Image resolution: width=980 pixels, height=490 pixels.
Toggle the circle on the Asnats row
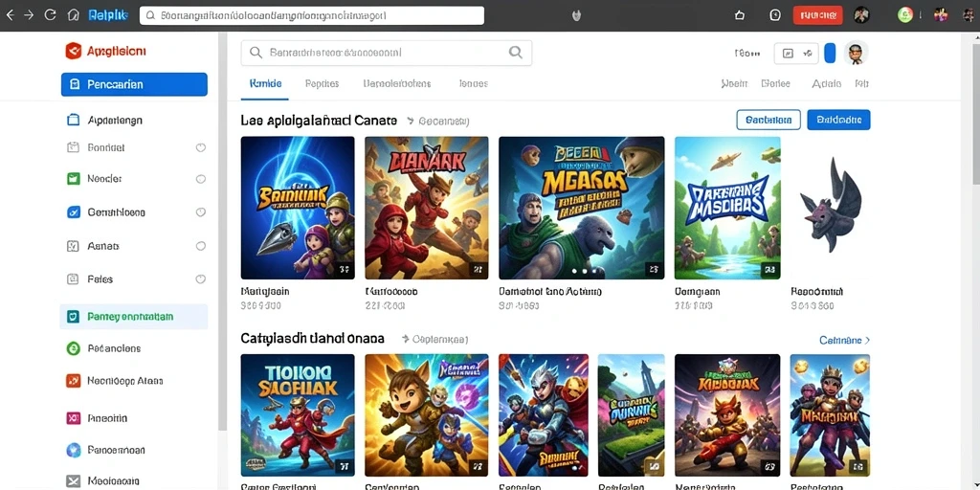201,246
